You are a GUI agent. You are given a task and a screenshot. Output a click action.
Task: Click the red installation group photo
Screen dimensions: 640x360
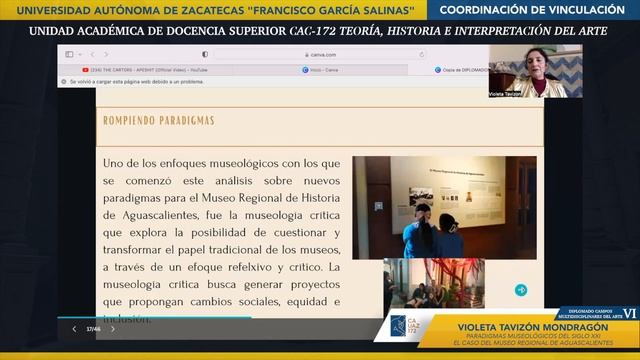(434, 283)
